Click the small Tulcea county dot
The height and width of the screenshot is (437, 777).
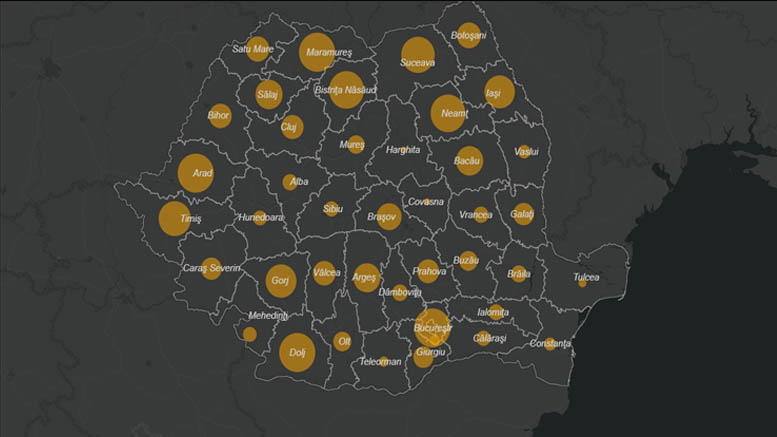(x=582, y=283)
